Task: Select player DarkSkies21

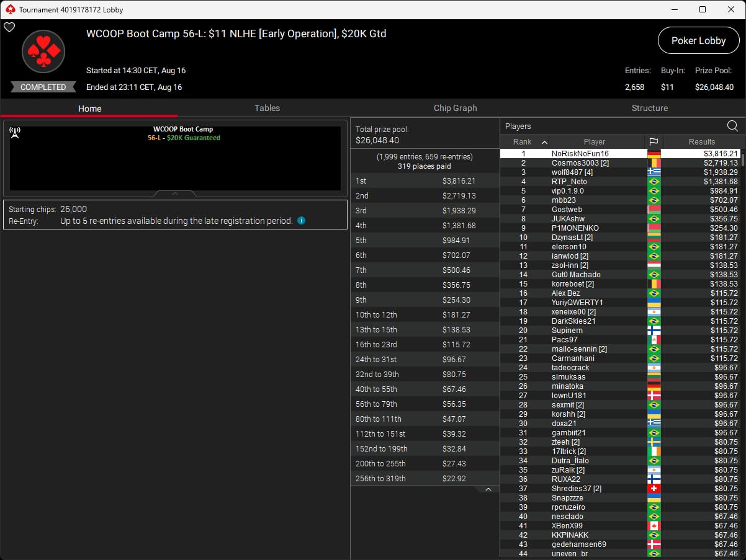Action: click(x=620, y=321)
